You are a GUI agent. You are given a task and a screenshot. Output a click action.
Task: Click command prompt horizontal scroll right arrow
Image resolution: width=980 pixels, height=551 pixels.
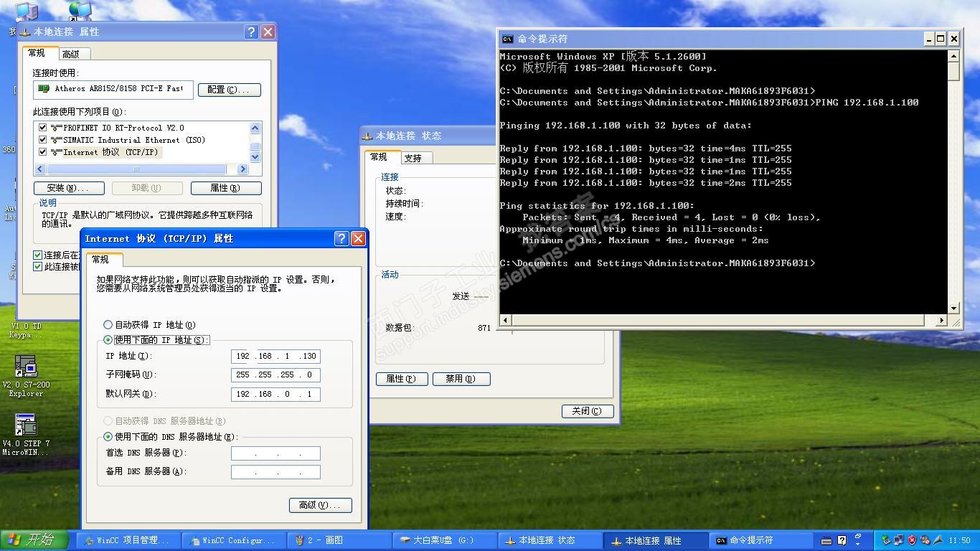tap(942, 321)
